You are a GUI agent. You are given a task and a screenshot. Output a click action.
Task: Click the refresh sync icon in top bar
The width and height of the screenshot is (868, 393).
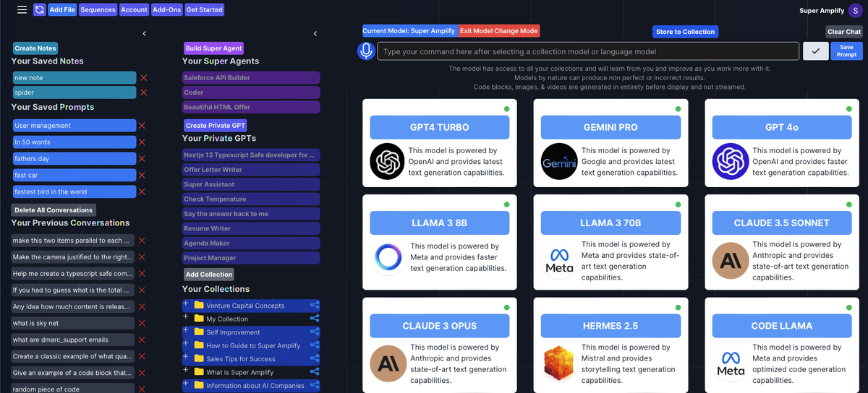point(39,10)
